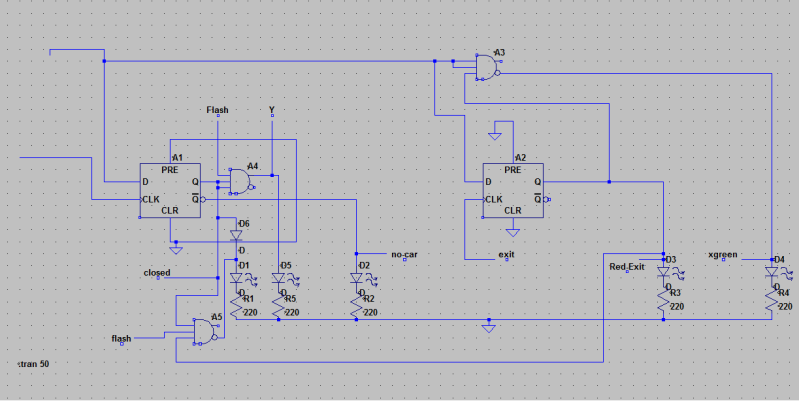
Task: Click the CLR label on flip-flop A2
Action: click(513, 211)
